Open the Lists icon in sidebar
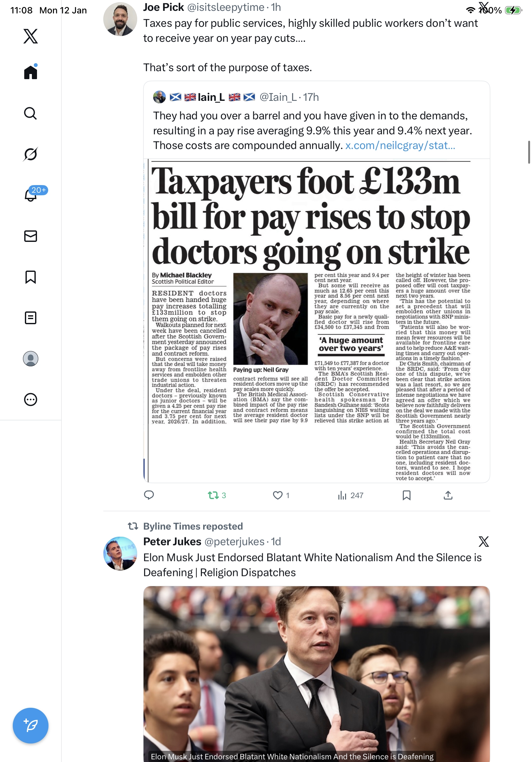 31,317
